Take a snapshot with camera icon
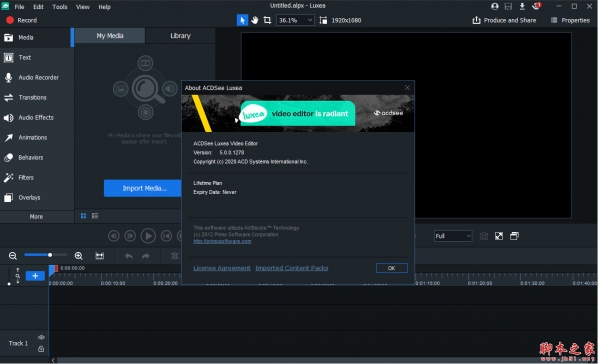Viewport: 600px width, 364px height. (x=484, y=236)
